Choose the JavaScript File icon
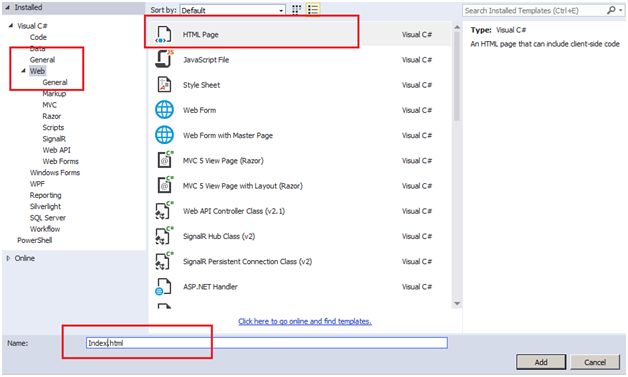This screenshot has height=377, width=628. point(165,59)
